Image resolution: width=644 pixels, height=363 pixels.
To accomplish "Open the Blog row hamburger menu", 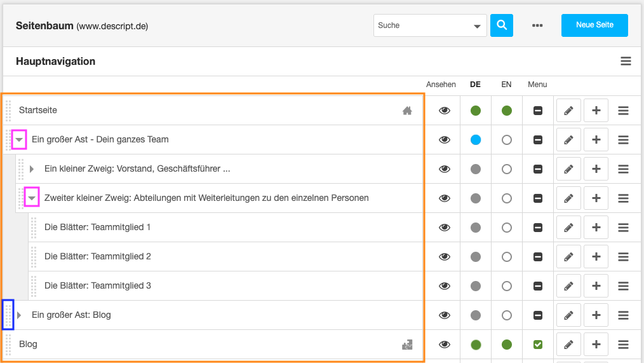I will (623, 345).
